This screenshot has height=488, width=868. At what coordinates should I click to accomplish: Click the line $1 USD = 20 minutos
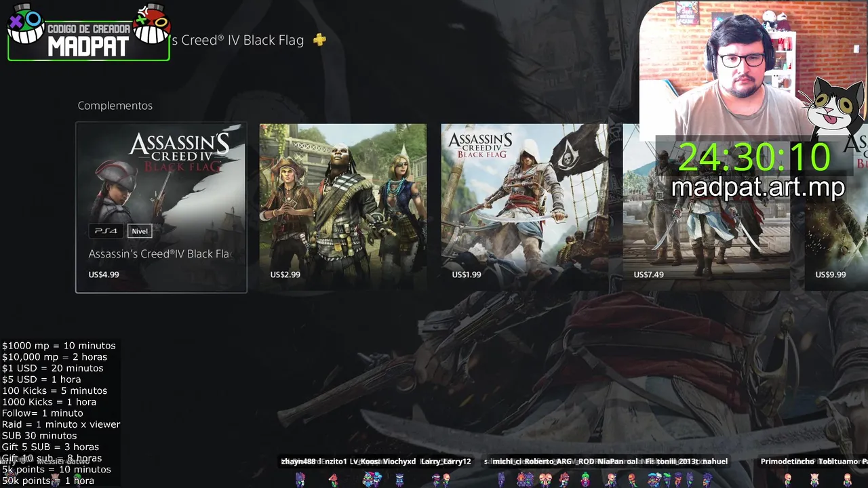click(53, 368)
